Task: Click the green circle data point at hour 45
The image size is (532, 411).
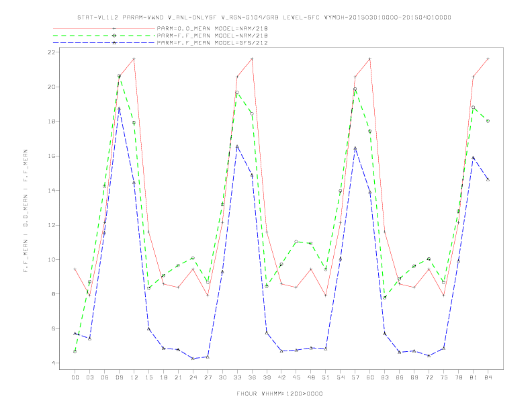Action: (x=296, y=242)
